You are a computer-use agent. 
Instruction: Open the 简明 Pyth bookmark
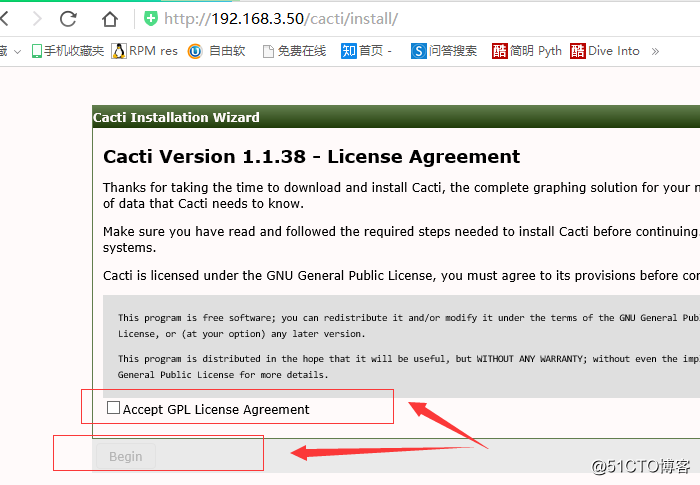527,51
